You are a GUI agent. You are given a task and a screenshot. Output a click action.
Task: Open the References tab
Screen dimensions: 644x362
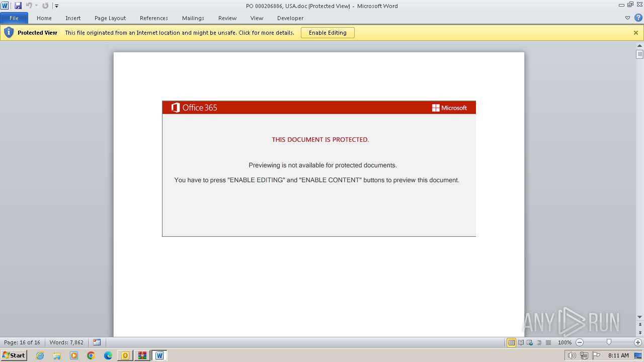click(x=154, y=18)
